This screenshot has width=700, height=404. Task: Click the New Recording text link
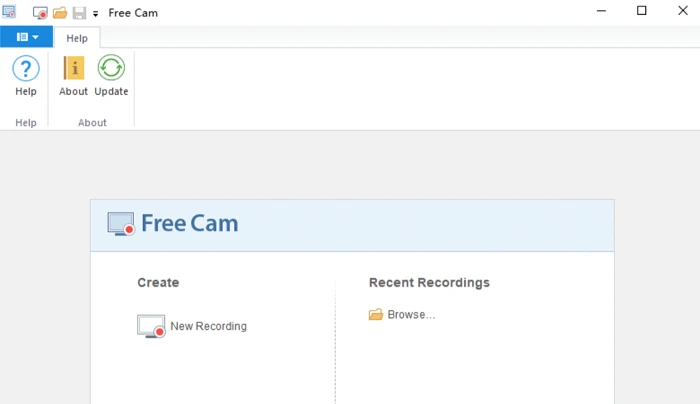pos(208,326)
